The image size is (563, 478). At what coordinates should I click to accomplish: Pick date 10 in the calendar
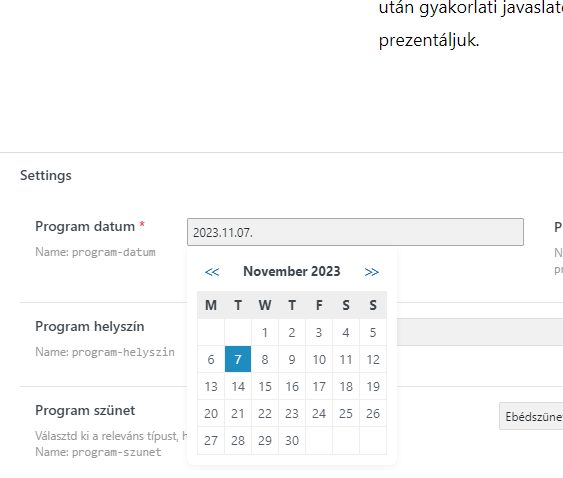319,359
